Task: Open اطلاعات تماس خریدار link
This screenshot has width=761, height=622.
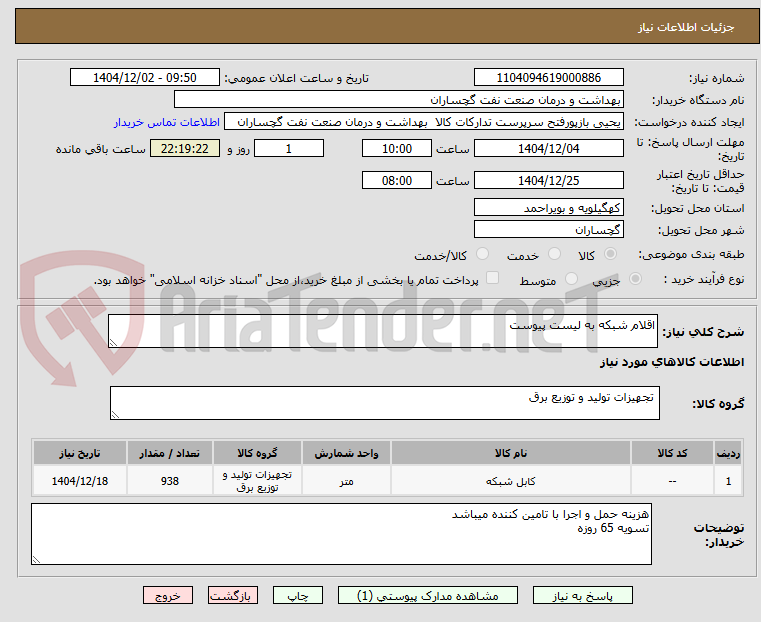Action: pos(166,122)
